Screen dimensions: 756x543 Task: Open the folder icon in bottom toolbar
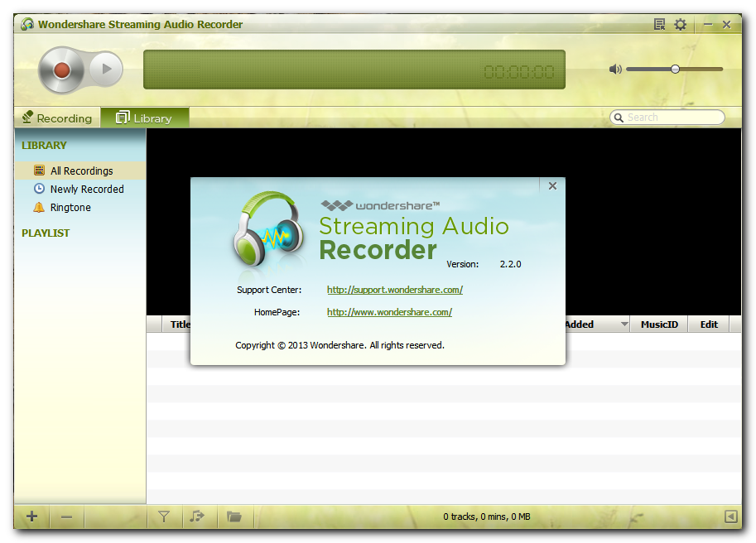coord(234,517)
